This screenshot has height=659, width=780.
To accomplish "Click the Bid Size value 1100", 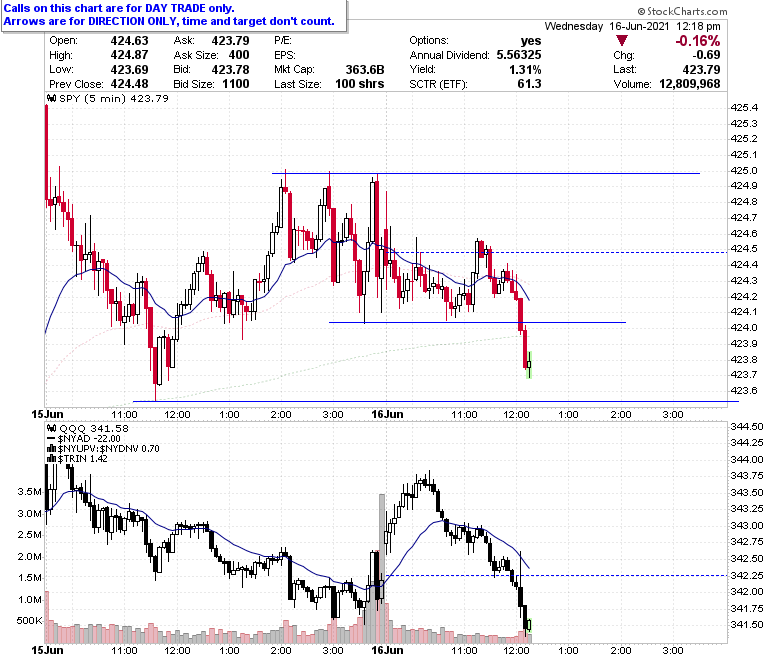I will click(235, 84).
